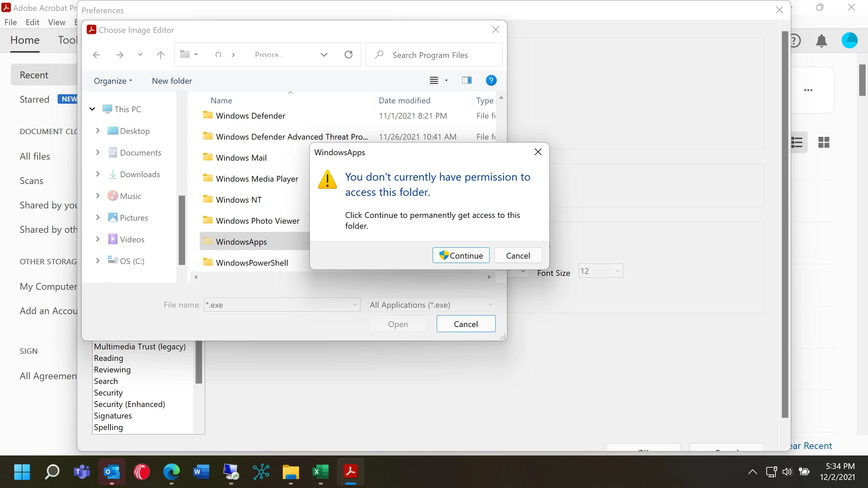Open the file type filter dropdown

click(432, 305)
